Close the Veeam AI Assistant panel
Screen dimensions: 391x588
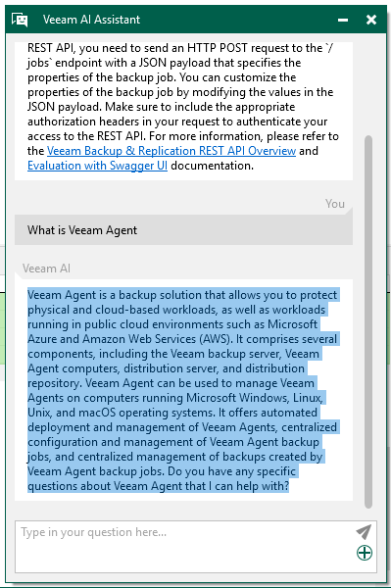(371, 20)
